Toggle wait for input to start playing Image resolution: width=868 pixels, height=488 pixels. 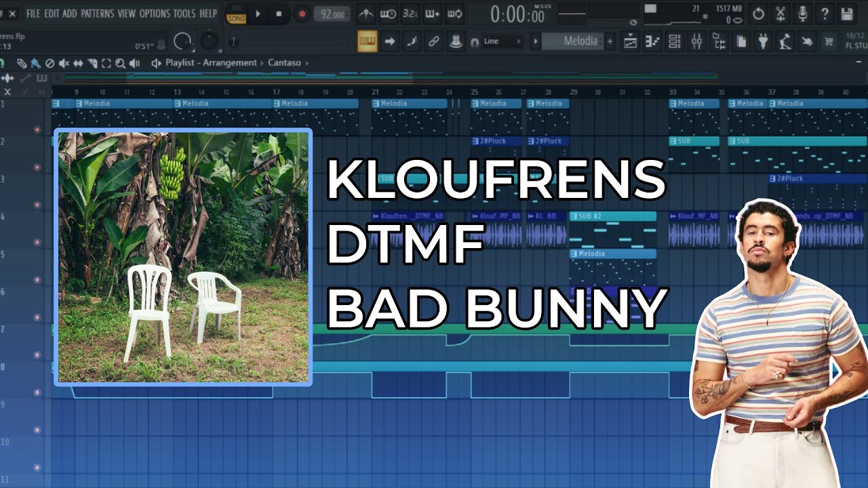pyautogui.click(x=388, y=14)
